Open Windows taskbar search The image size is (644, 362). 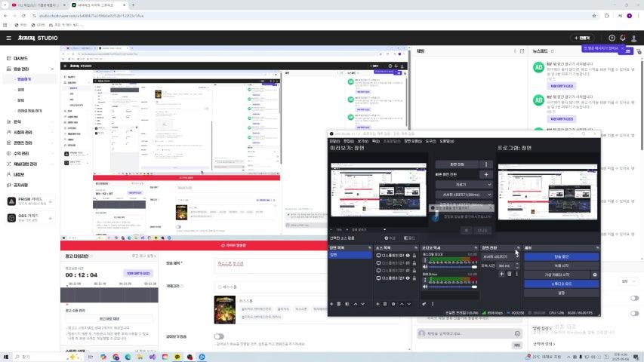[41, 357]
